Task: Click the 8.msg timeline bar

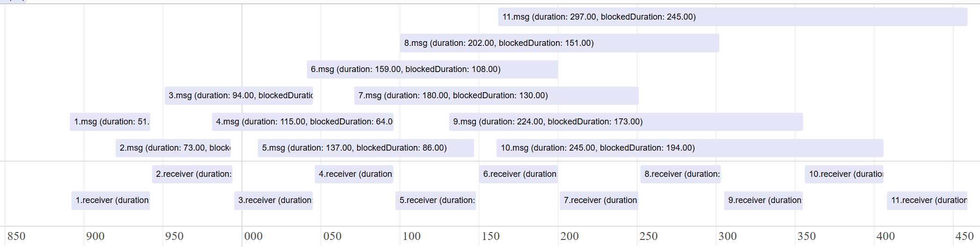Action: point(559,43)
